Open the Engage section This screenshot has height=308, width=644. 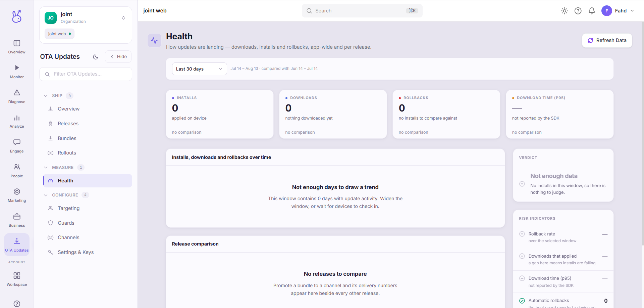[x=17, y=146]
